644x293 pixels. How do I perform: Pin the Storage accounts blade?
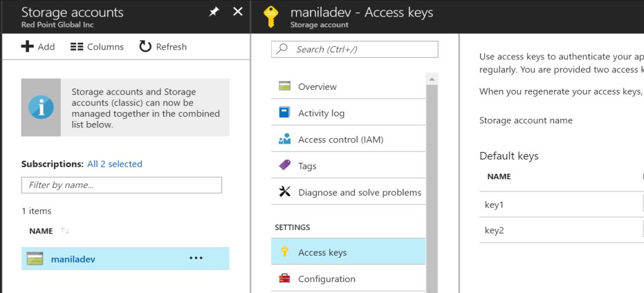(214, 12)
